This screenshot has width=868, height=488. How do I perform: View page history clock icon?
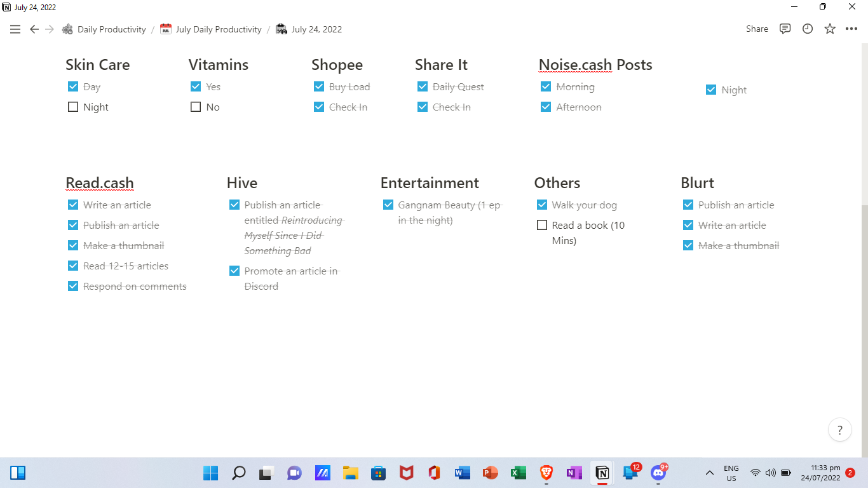pos(808,29)
